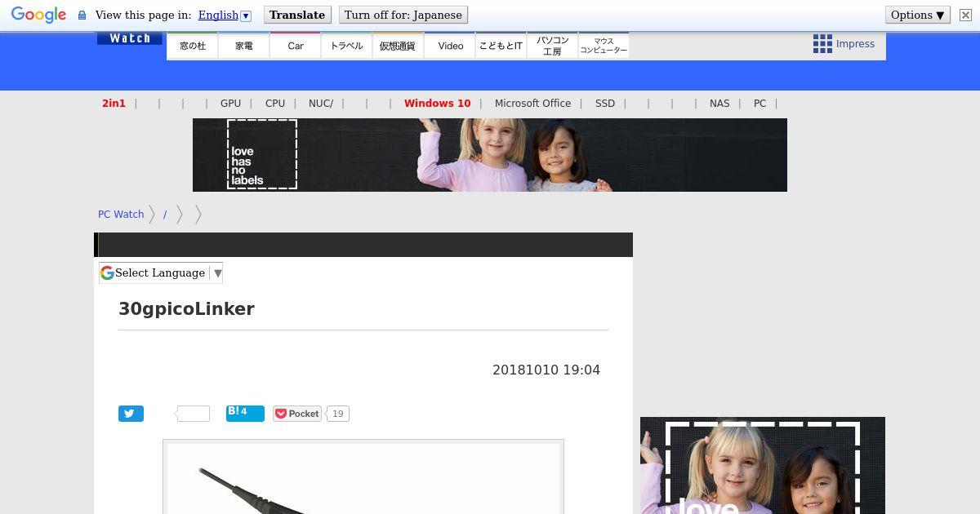The width and height of the screenshot is (980, 514).
Task: Go to the 2in1 topic link
Action: click(114, 104)
